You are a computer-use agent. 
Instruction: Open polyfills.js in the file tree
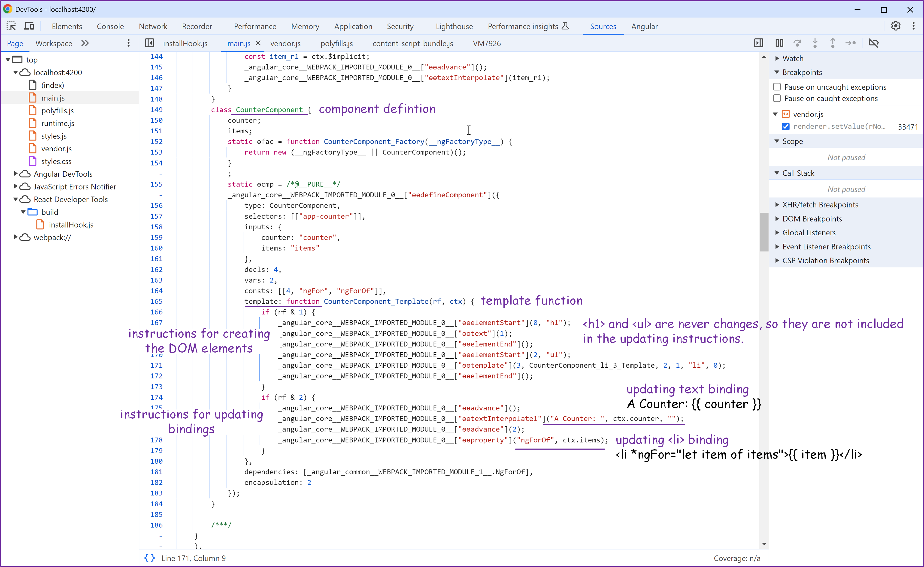[x=58, y=111]
